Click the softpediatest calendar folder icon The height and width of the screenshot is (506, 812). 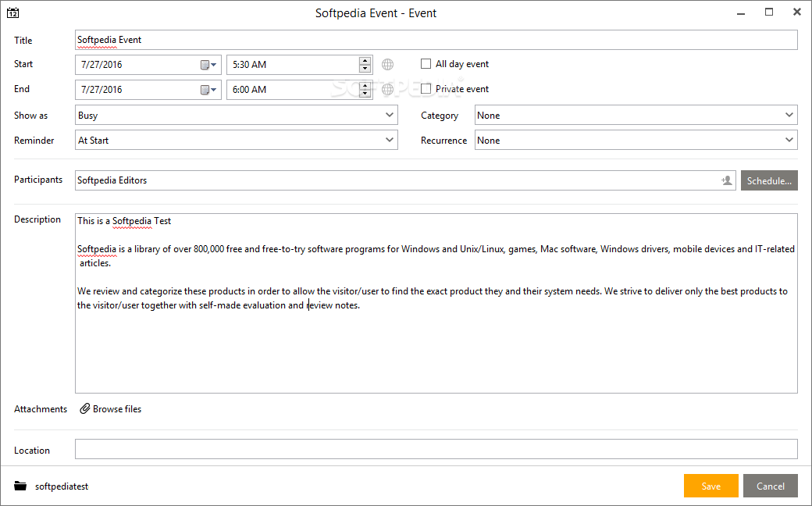[20, 486]
